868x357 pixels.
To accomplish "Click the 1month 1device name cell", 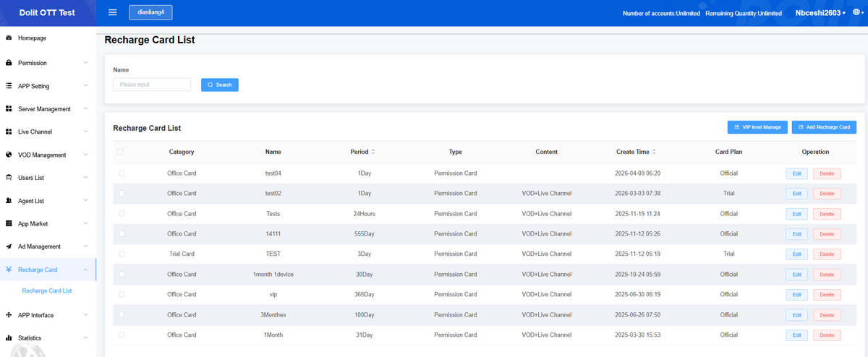I will point(273,274).
